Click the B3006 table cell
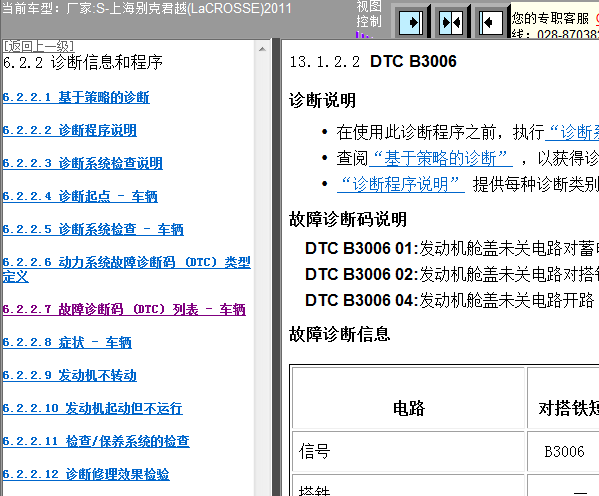The width and height of the screenshot is (599, 496). point(564,451)
